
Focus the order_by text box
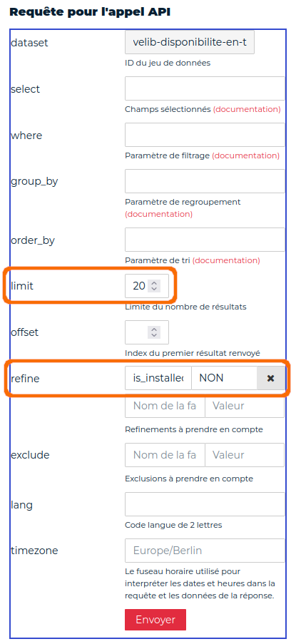(205, 240)
